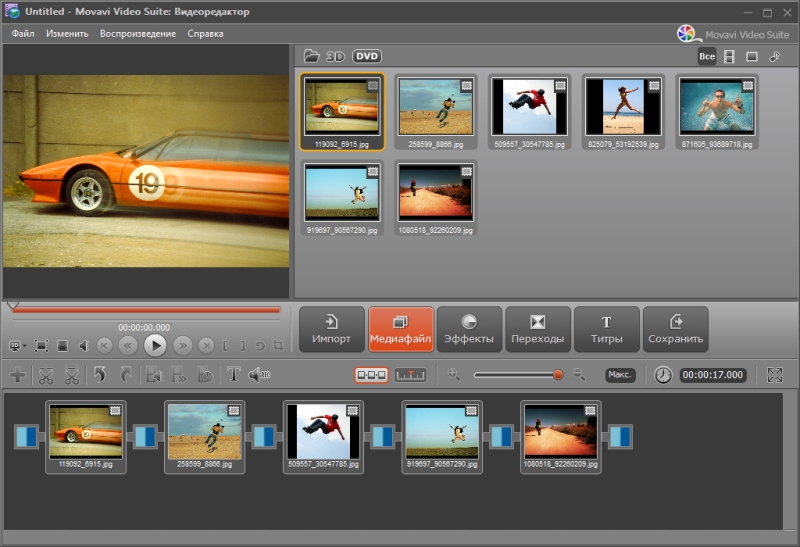This screenshot has height=547, width=800.
Task: Click the left magnifier zoom icon
Action: [453, 375]
